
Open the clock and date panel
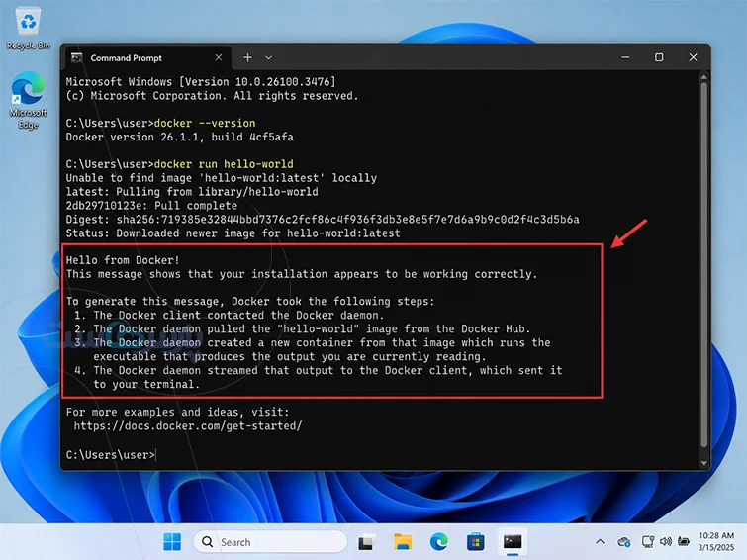(x=716, y=541)
